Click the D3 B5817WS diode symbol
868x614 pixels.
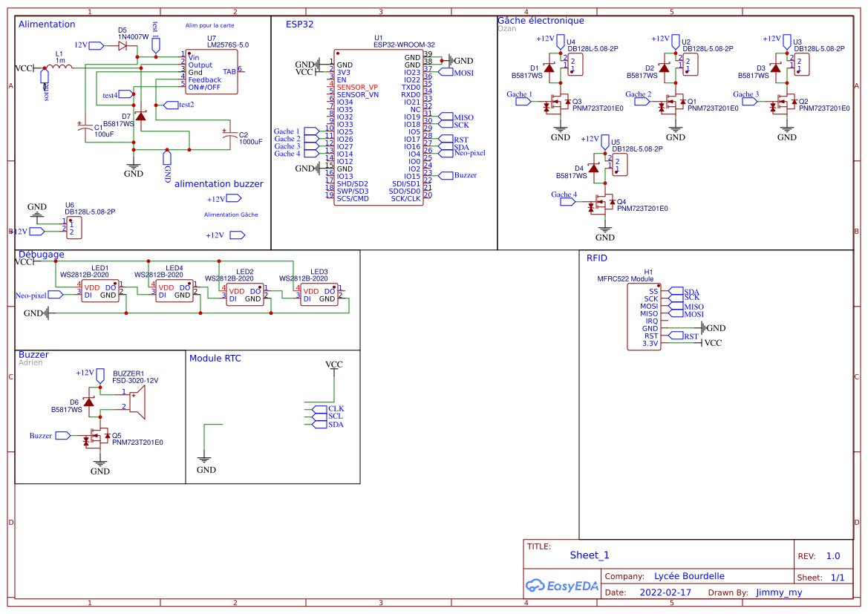[775, 68]
